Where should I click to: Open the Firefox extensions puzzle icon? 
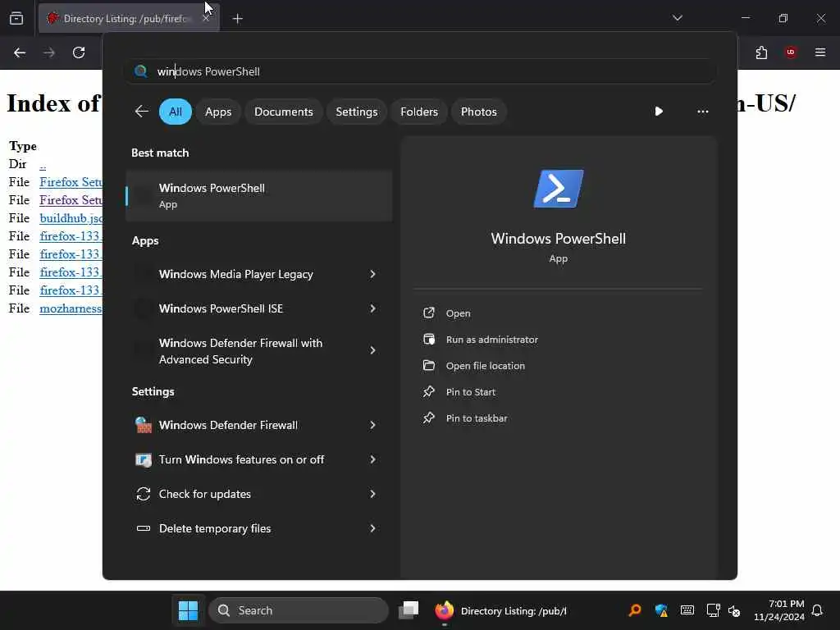[761, 52]
